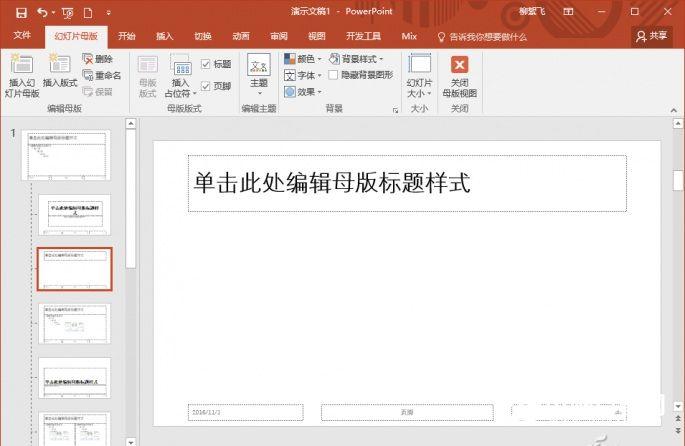Uncheck the 标题 checkbox
This screenshot has height=446, width=685.
tap(205, 64)
